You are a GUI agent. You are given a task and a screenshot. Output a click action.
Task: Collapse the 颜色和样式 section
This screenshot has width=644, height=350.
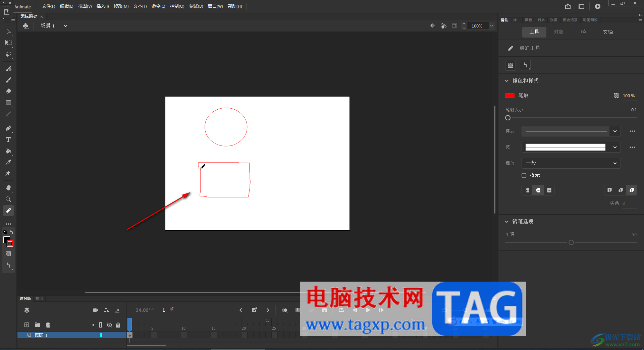507,81
